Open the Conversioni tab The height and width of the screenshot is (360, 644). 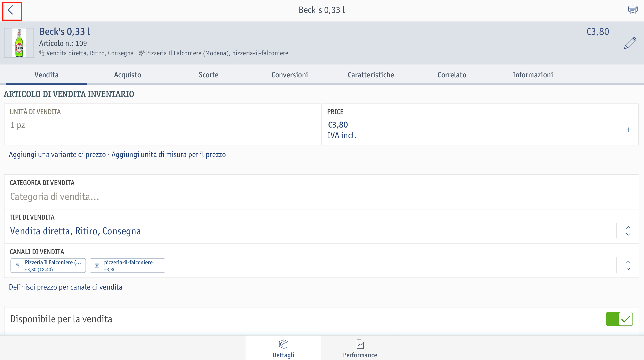point(290,75)
